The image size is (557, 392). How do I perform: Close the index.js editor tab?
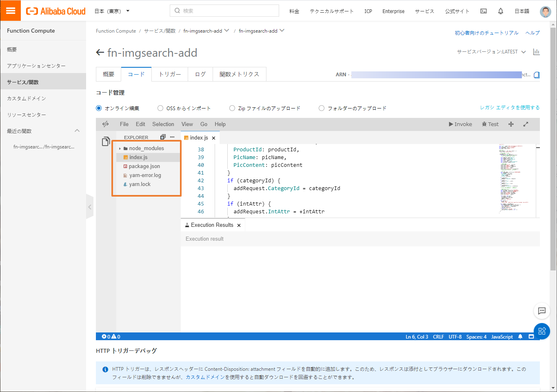coord(213,138)
